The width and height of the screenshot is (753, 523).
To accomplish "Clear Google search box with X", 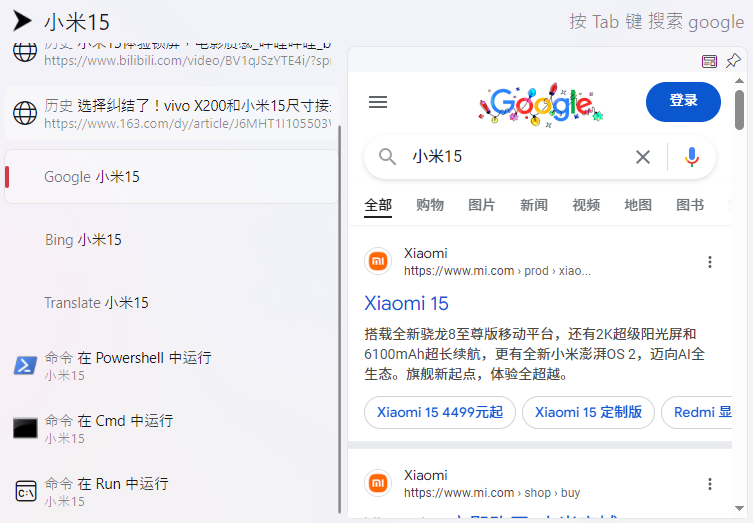I will point(643,157).
